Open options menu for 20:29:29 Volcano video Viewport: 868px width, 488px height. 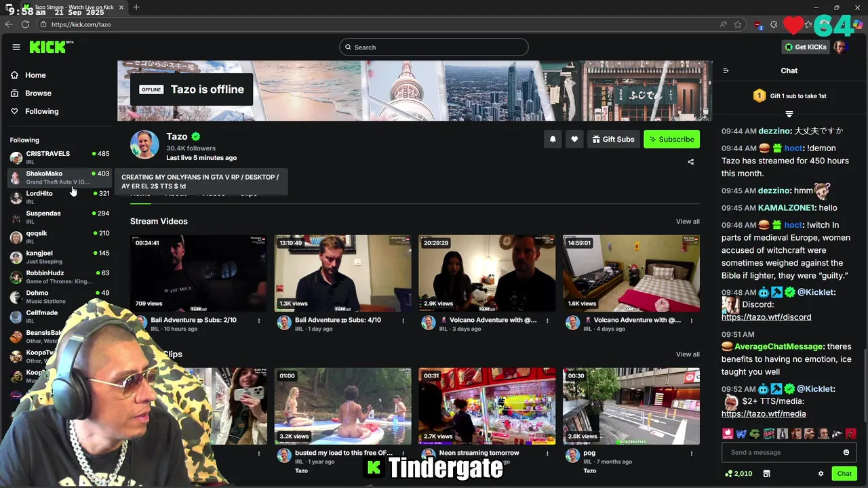[547, 321]
